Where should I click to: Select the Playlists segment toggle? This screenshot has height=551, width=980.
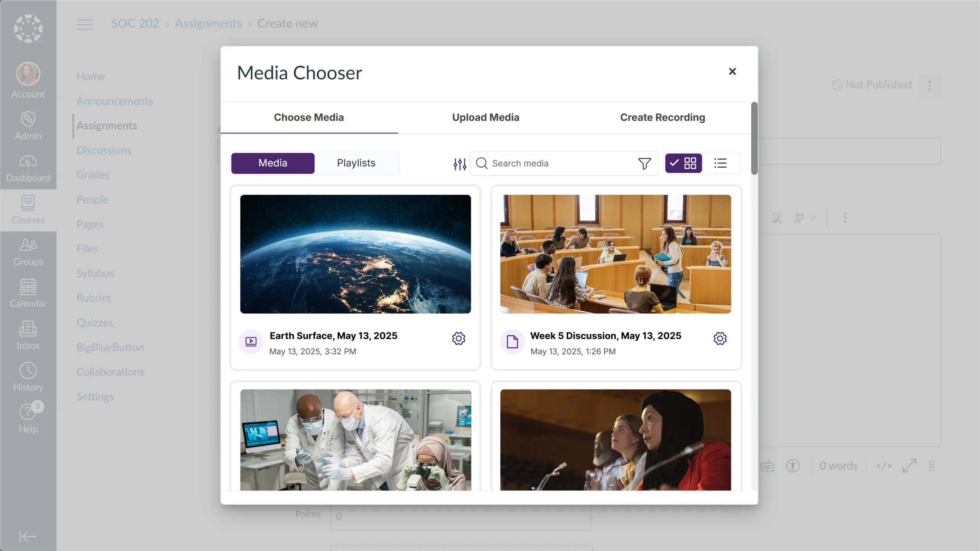pos(356,163)
